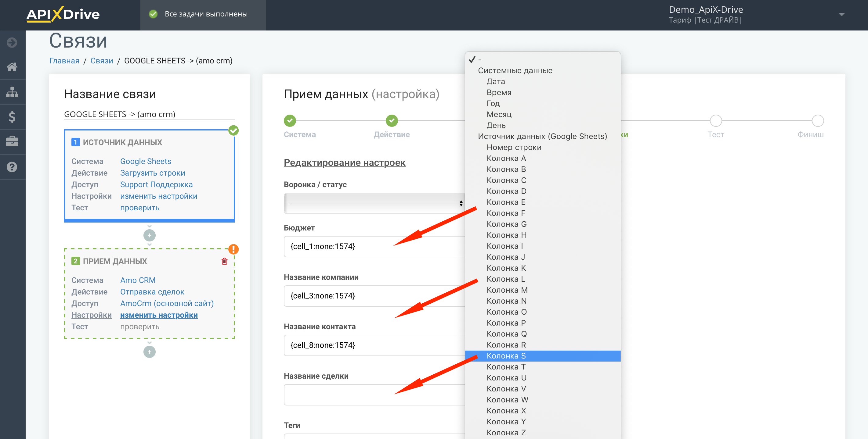Viewport: 868px width, 439px height.
Task: Focus the empty Название сделки input field
Action: 375,395
